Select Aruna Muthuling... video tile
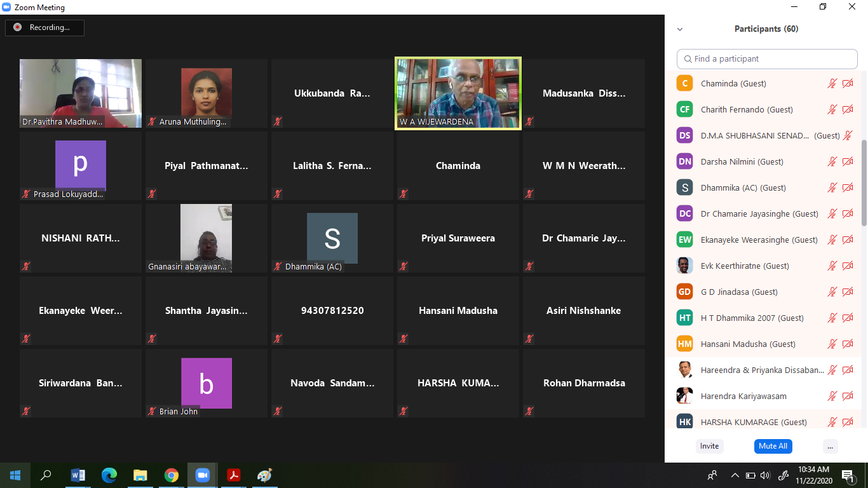Image resolution: width=868 pixels, height=488 pixels. click(x=207, y=93)
